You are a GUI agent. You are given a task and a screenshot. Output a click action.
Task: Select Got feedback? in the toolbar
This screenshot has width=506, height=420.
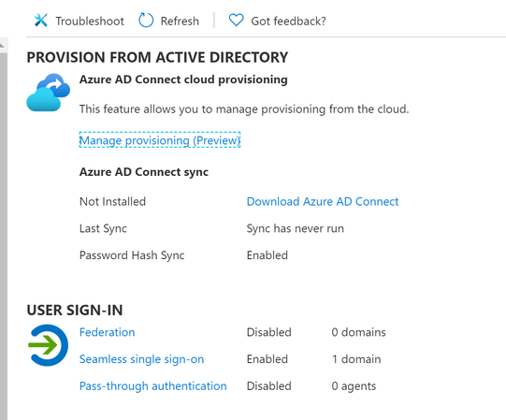(278, 21)
